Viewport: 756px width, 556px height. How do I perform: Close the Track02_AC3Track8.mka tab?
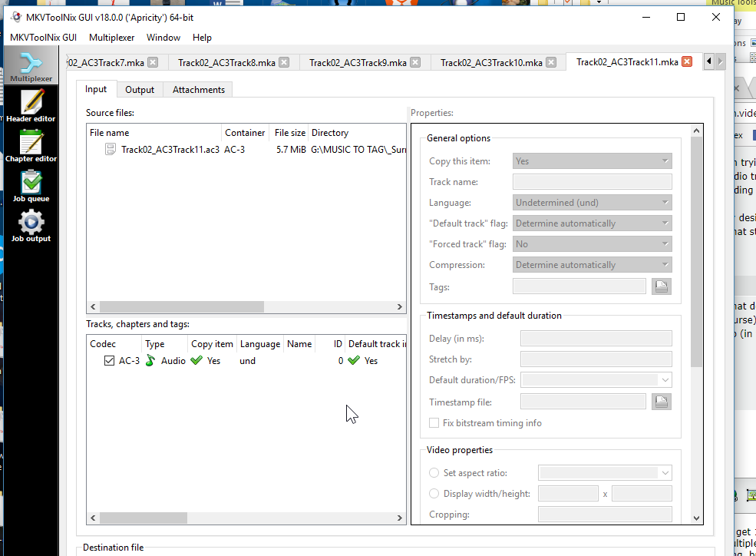[x=285, y=62]
